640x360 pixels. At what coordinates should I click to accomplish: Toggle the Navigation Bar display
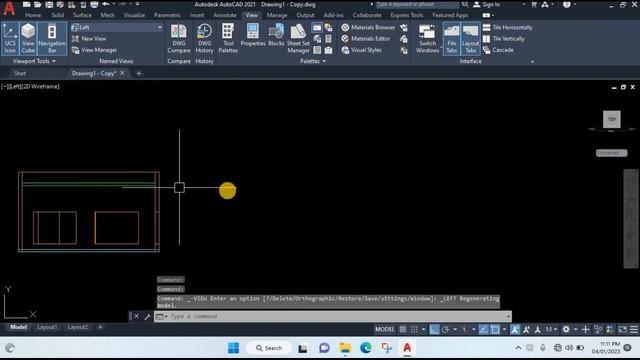pyautogui.click(x=52, y=38)
